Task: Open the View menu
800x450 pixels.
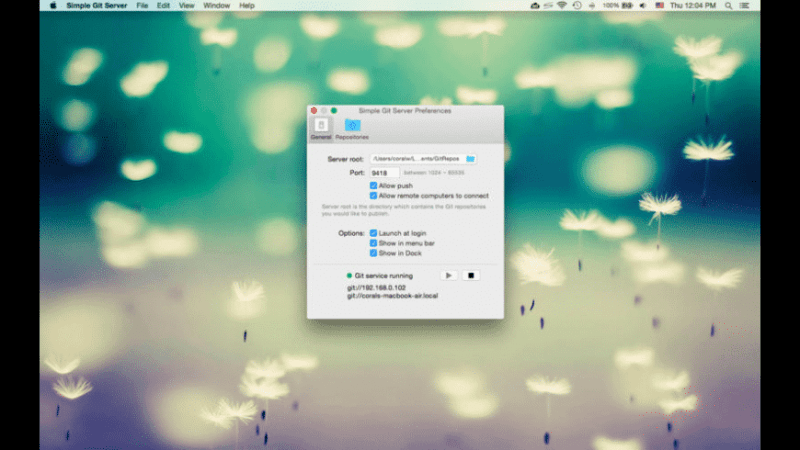Action: click(x=186, y=6)
